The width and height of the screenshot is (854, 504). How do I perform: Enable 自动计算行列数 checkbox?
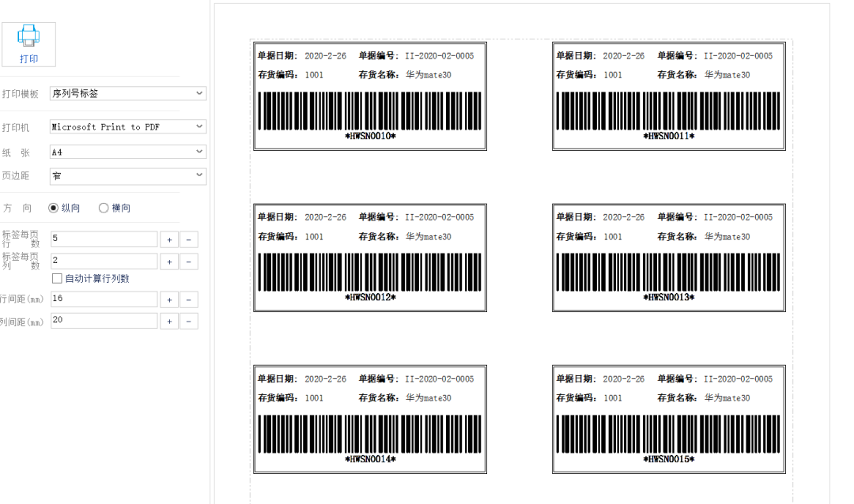point(57,279)
